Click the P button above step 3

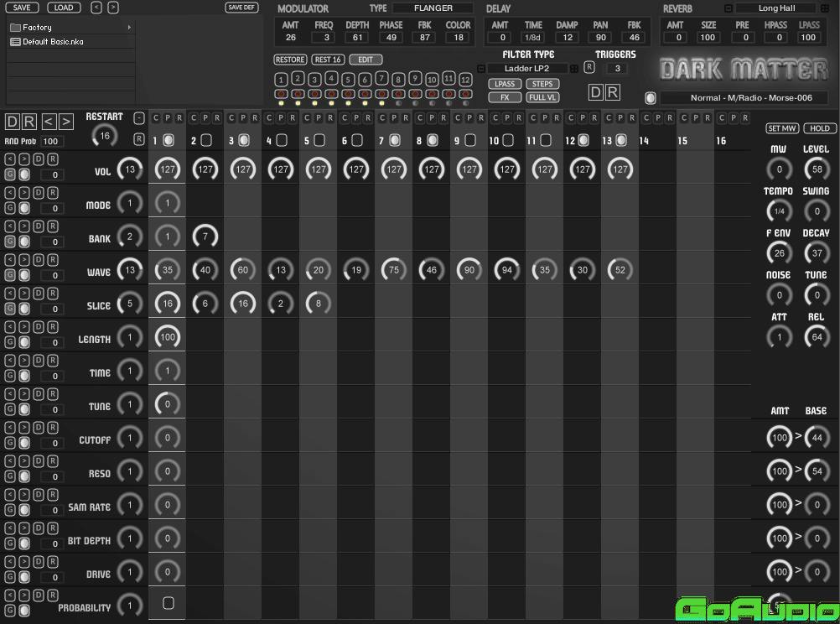coord(242,118)
